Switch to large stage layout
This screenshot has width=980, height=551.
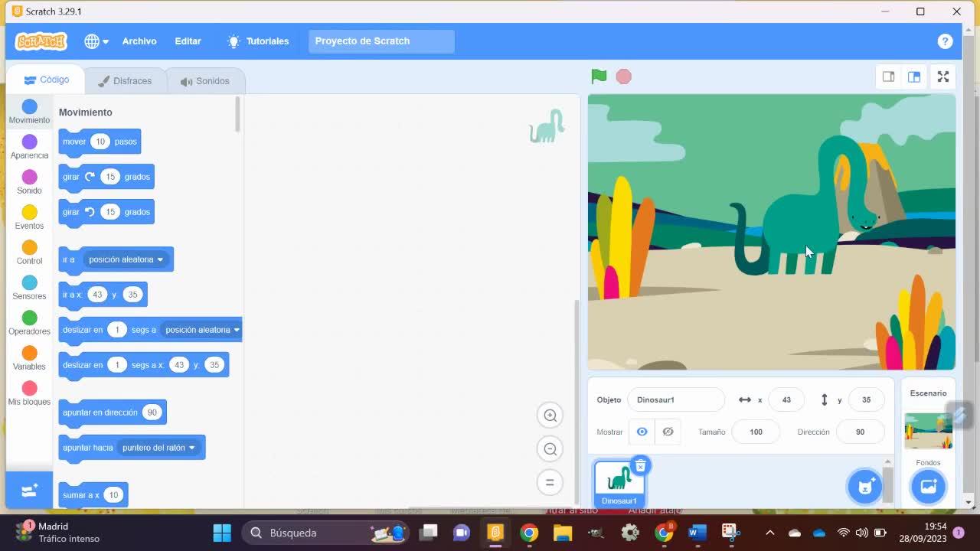914,77
